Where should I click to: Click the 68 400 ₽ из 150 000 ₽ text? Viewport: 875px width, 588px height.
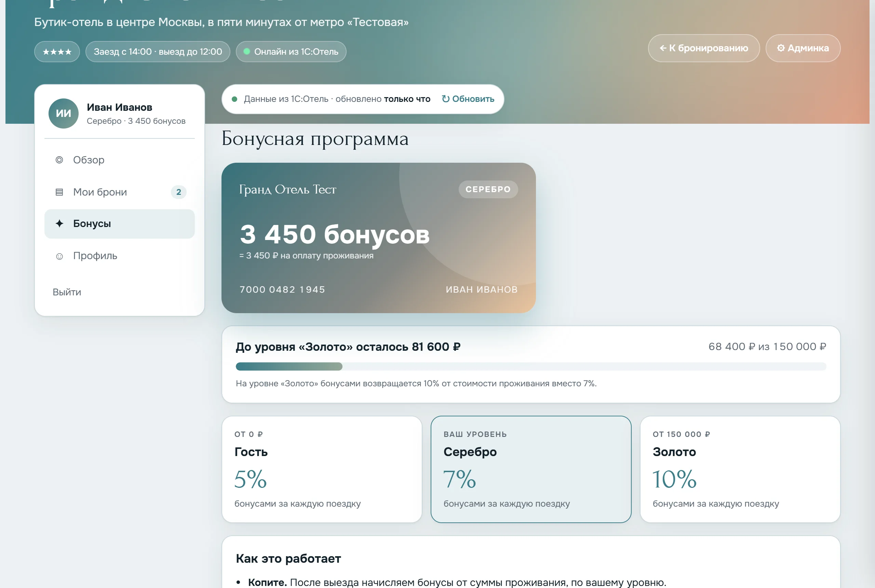tap(767, 347)
